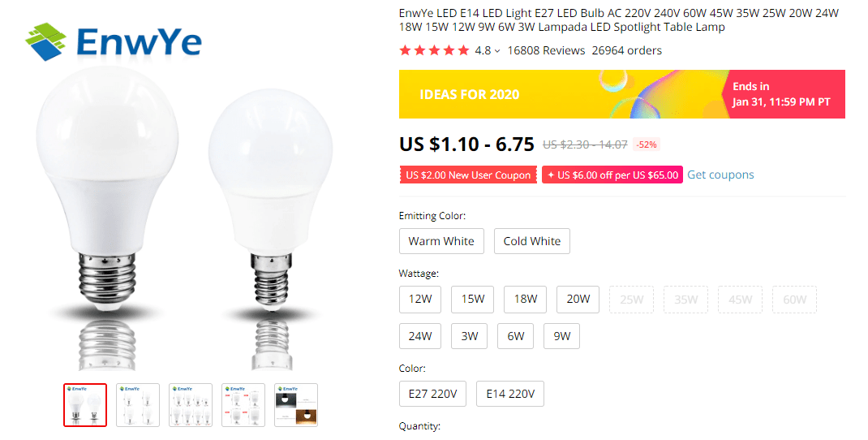
Task: Open the 16808 Reviews link
Action: (546, 50)
